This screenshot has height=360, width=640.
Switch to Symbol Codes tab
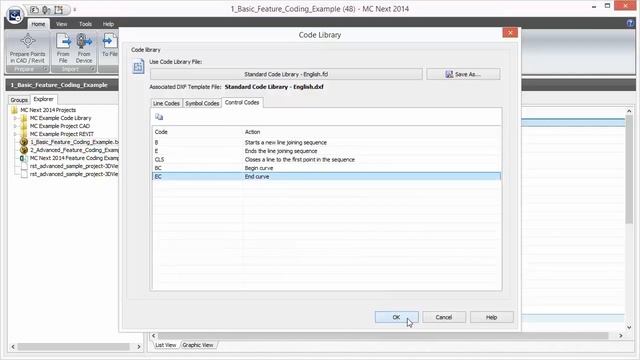tap(202, 103)
